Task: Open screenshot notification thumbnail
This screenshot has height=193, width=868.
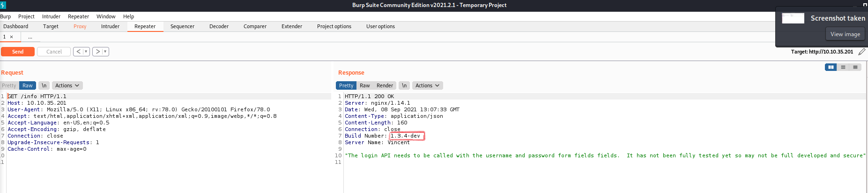Action: [793, 18]
